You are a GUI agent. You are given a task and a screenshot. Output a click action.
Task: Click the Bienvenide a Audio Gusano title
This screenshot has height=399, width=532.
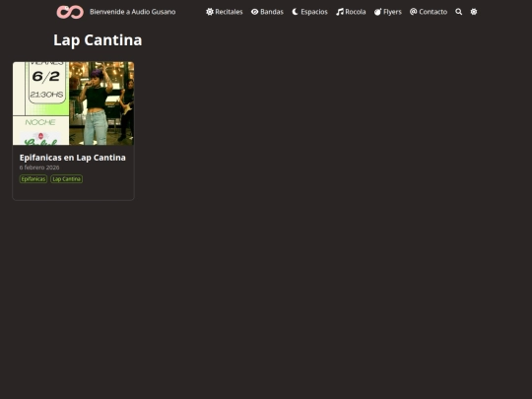133,12
